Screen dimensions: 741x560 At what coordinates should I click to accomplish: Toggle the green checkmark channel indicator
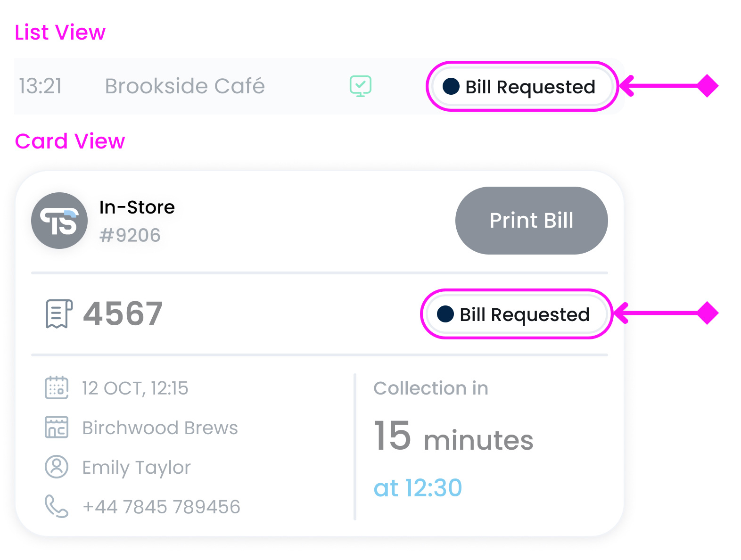tap(360, 86)
